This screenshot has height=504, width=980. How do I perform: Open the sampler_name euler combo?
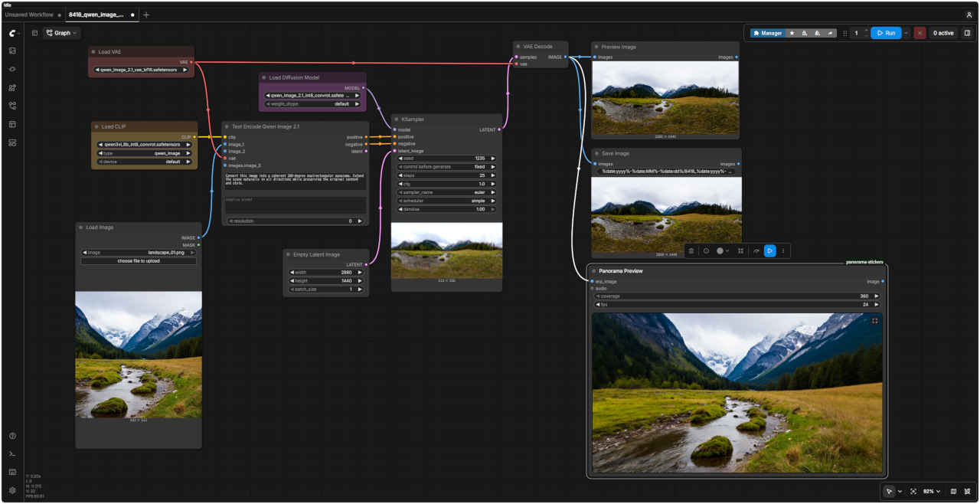click(x=446, y=192)
